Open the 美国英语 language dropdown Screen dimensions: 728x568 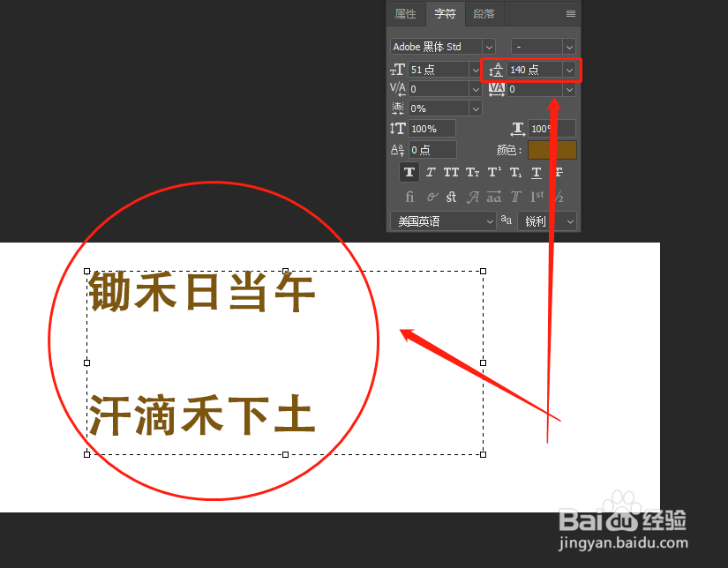pyautogui.click(x=442, y=221)
